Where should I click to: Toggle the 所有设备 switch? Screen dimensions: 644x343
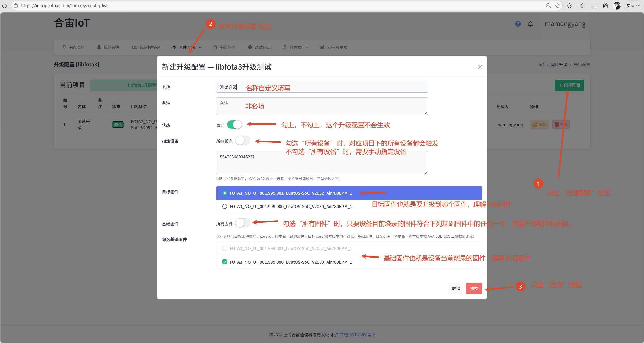tap(242, 141)
